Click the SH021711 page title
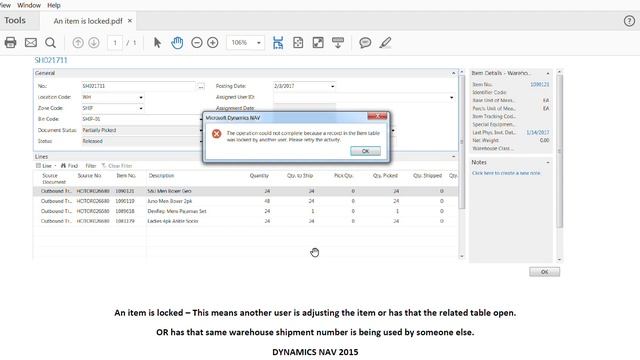Viewport: 640px width, 360px height. tap(51, 60)
